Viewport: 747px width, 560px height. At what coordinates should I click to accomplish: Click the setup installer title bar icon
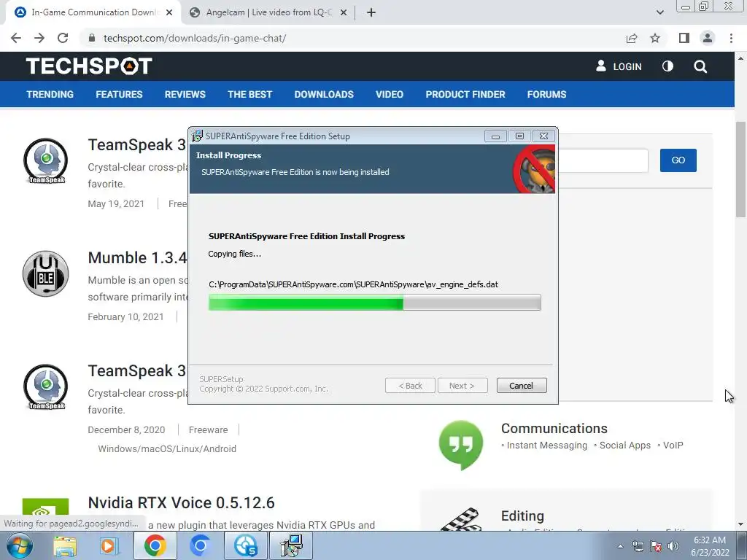(x=197, y=136)
